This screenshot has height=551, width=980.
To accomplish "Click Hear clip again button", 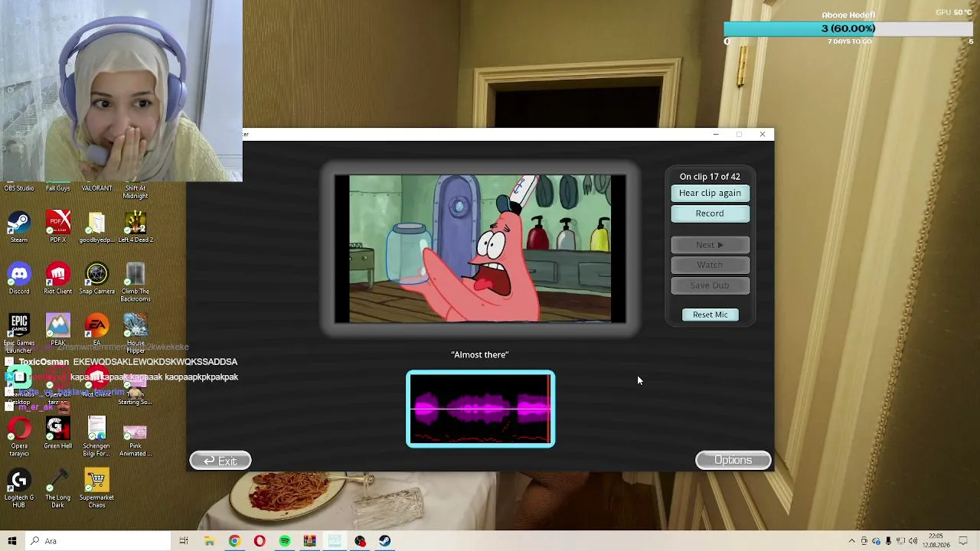I will 710,193.
